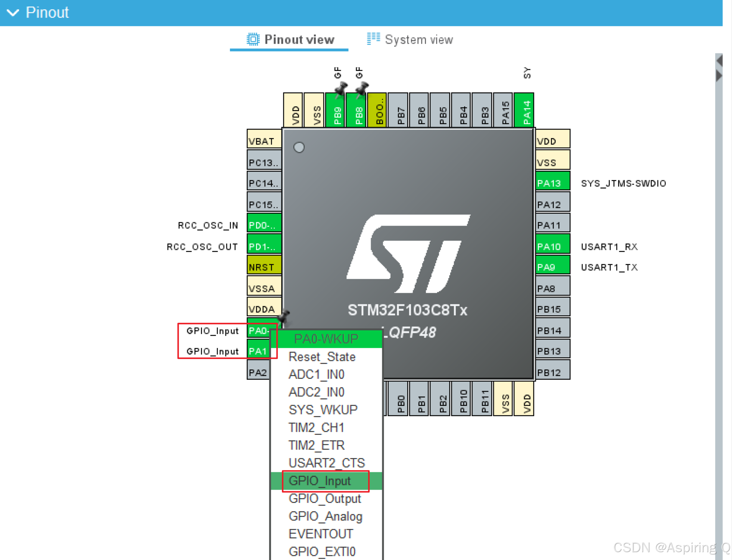This screenshot has width=732, height=560.
Task: Assign TIM2_CH1 to the pin
Action: pyautogui.click(x=317, y=428)
